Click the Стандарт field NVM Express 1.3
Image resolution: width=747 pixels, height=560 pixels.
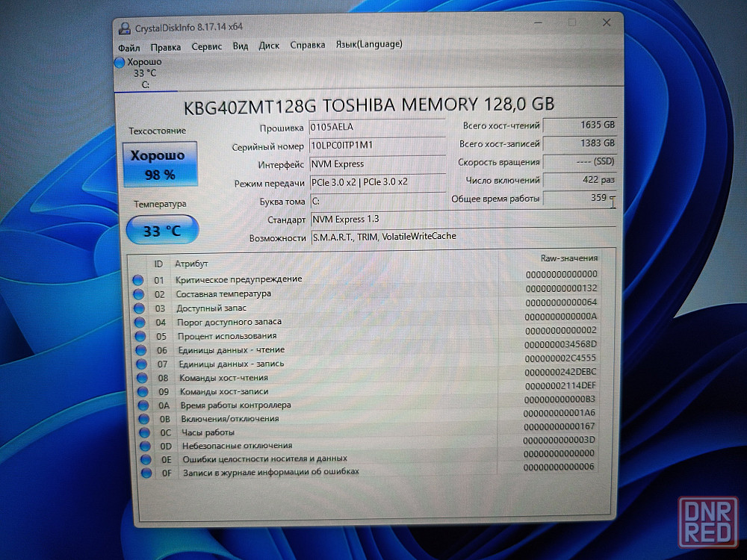463,219
